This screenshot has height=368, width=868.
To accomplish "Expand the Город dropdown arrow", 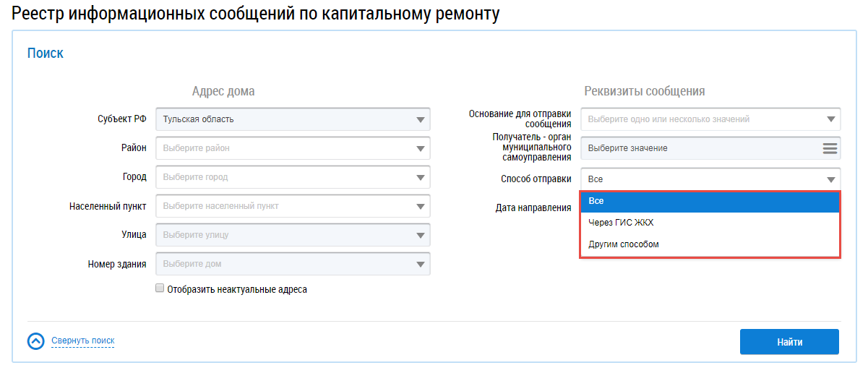I will tap(421, 177).
